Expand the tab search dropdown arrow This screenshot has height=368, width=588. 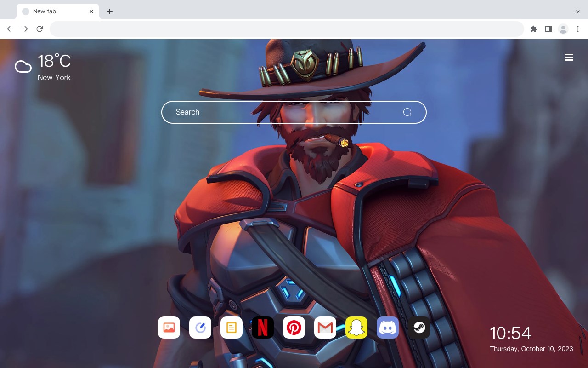click(x=578, y=11)
